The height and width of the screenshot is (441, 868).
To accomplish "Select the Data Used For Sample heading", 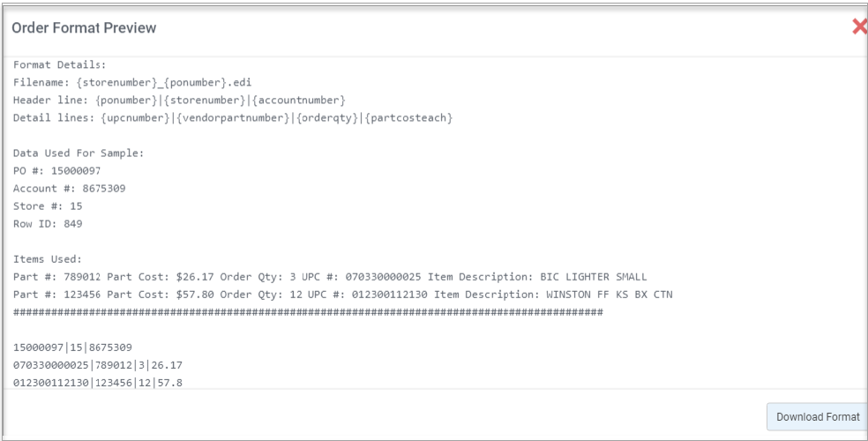I will point(79,153).
